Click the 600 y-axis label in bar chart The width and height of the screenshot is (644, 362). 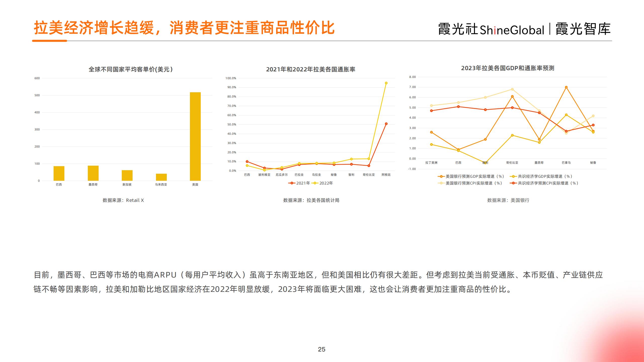click(x=37, y=78)
